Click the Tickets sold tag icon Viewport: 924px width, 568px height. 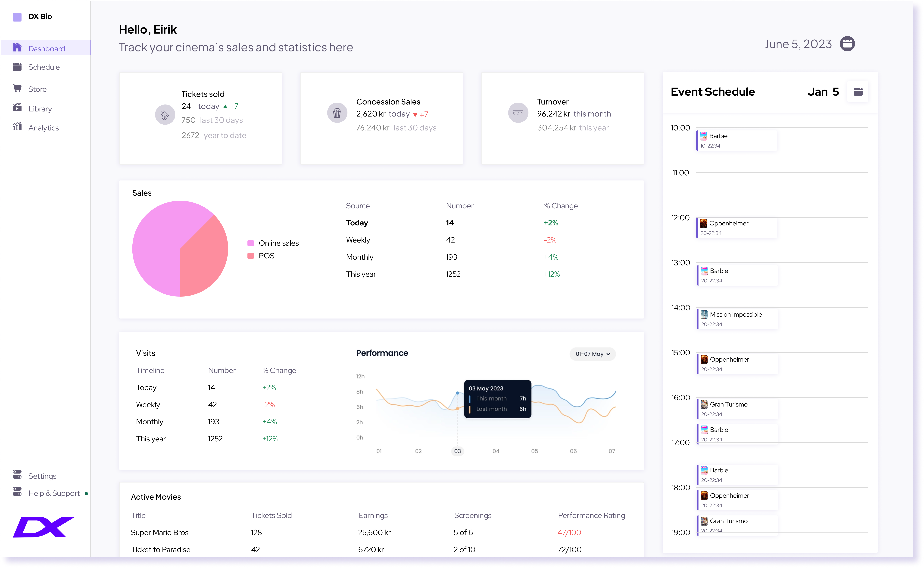click(x=165, y=115)
